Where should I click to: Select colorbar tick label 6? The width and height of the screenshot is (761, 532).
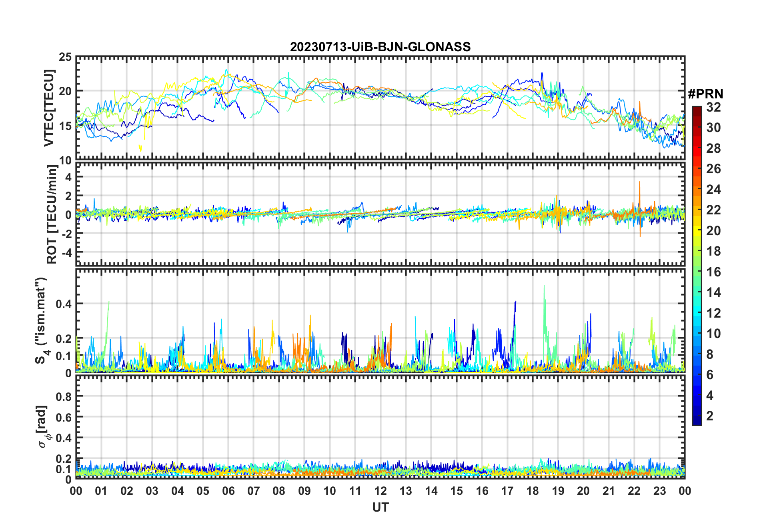[x=710, y=375]
